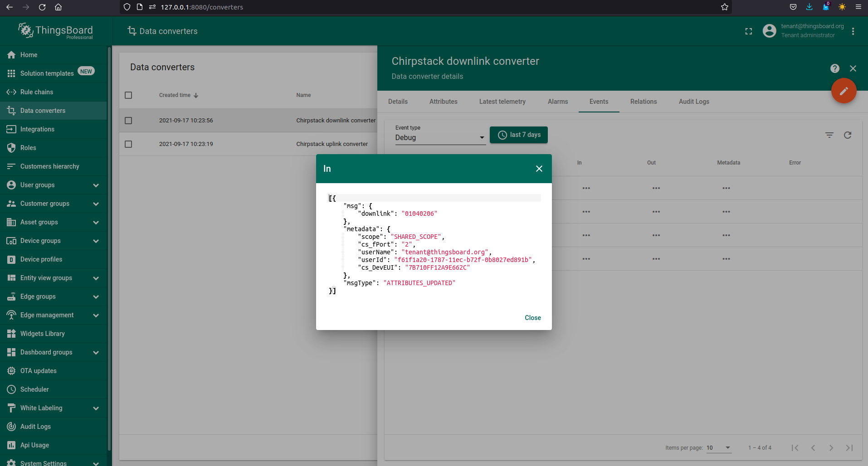Switch to the Audit Logs tab
868x466 pixels.
[693, 102]
